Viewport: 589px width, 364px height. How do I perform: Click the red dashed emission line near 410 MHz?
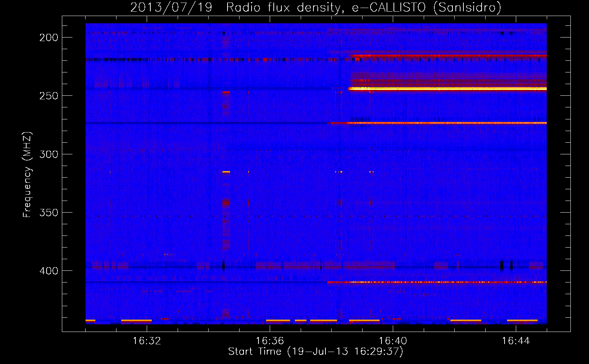pos(437,282)
